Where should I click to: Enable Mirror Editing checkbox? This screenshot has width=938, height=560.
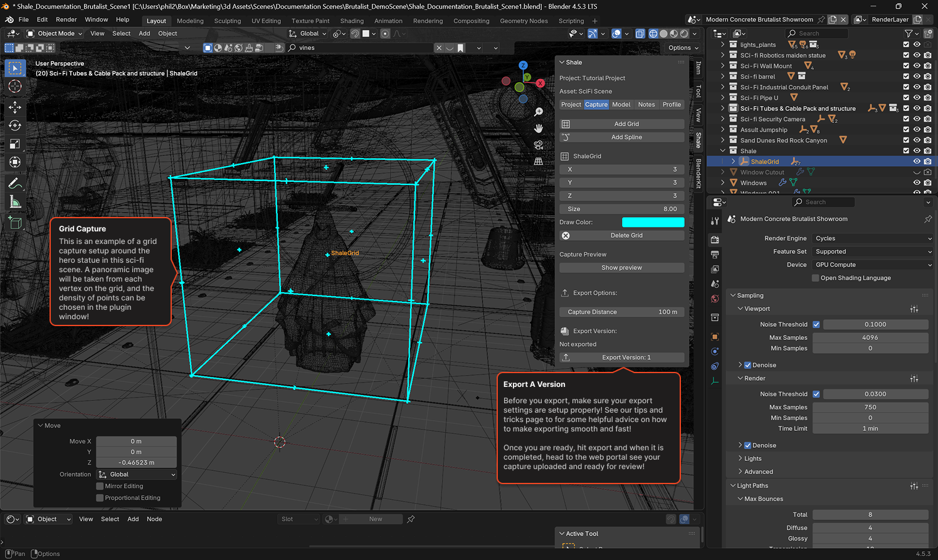coord(100,486)
